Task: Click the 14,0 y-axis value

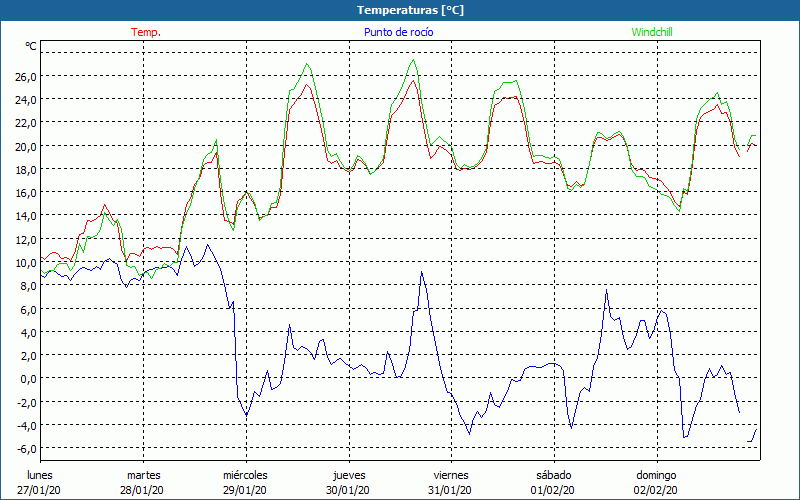Action: (25, 216)
